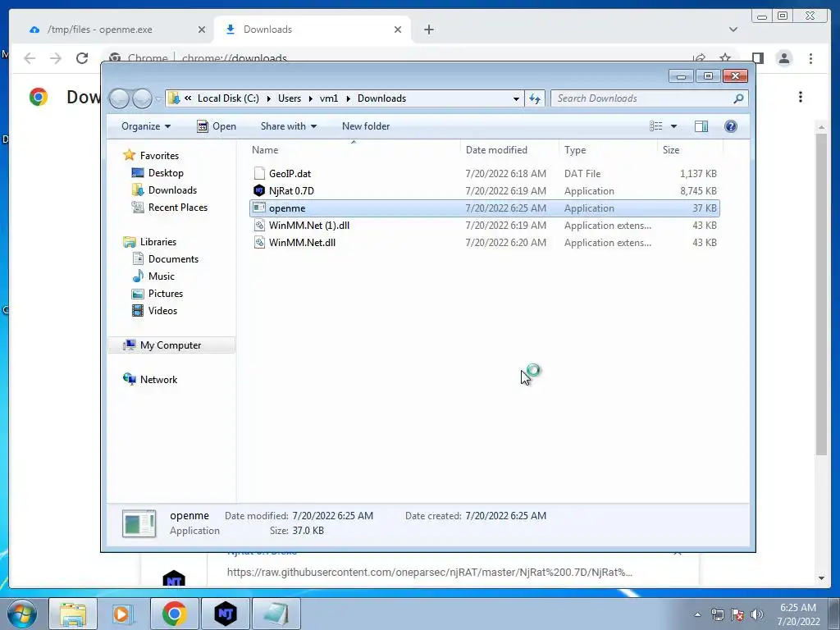Open Chrome Downloads page options menu
840x630 pixels.
click(801, 97)
